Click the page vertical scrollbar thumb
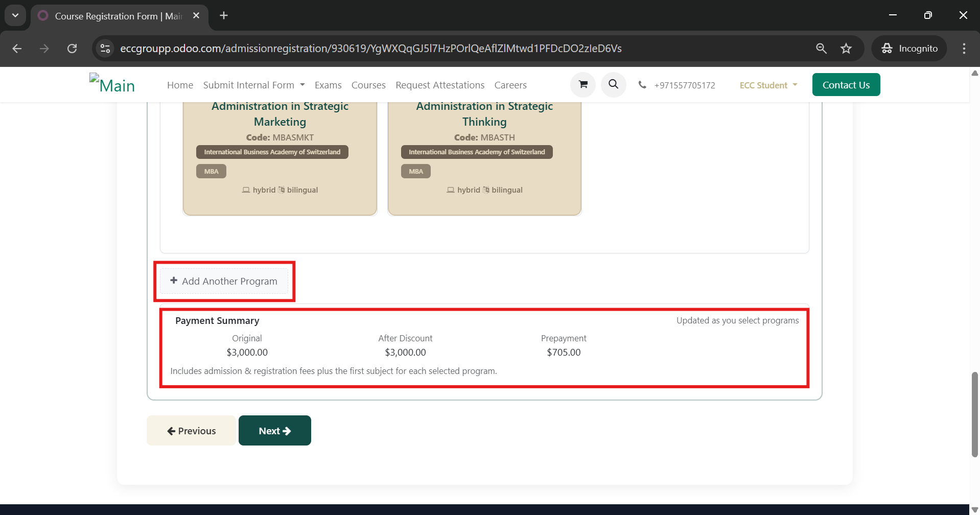980x515 pixels. (x=974, y=414)
